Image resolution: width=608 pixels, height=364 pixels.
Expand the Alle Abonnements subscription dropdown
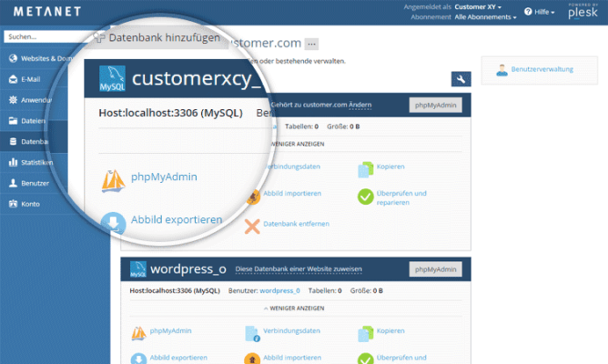[485, 17]
